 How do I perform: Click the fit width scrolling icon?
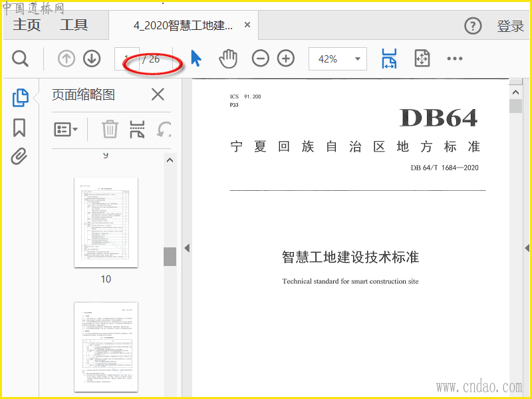(x=389, y=59)
